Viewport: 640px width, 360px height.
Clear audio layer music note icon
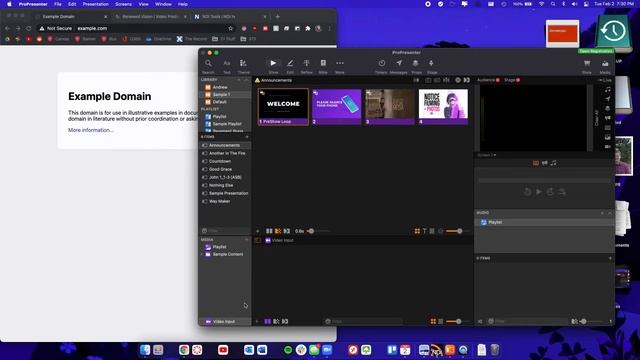(608, 89)
